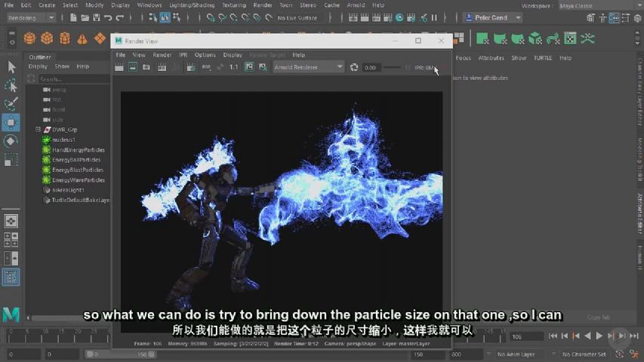The image size is (644, 362).
Task: Open the Options menu in Render View
Action: tap(205, 54)
